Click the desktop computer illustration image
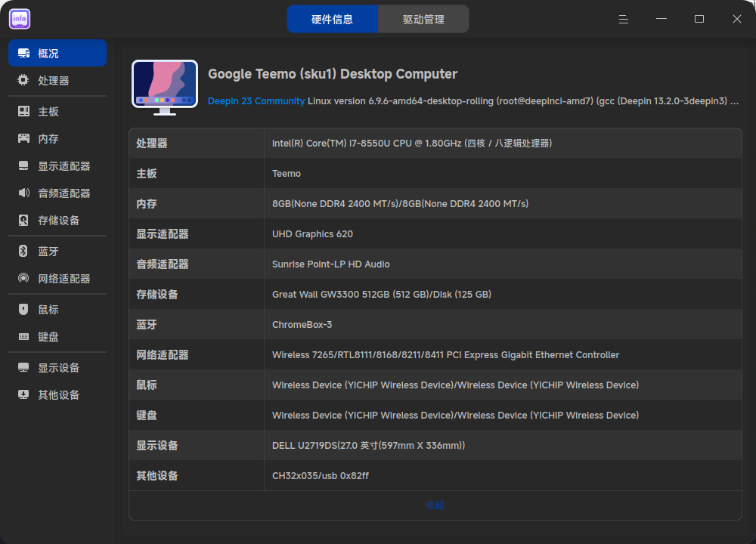 point(165,88)
